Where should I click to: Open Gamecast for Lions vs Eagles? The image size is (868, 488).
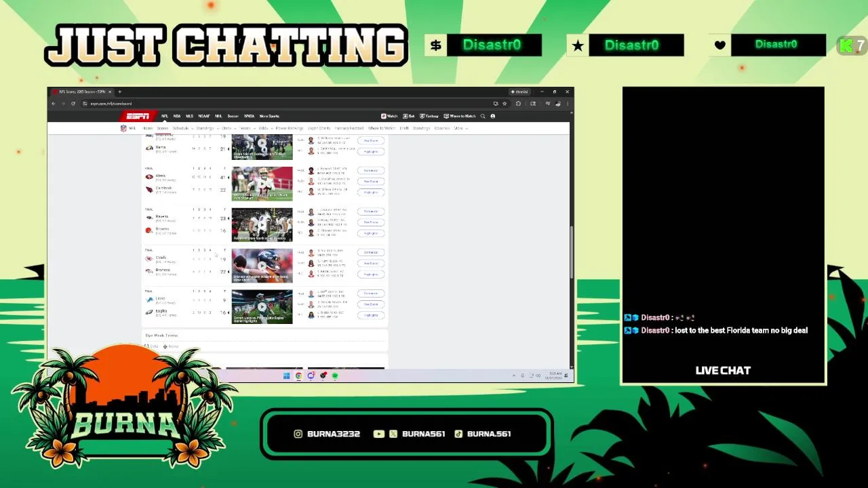(x=371, y=293)
